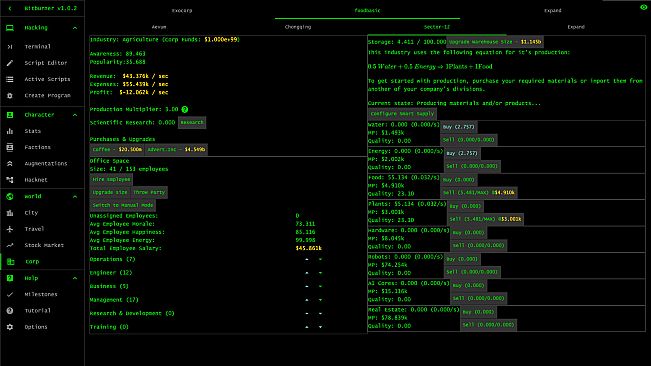This screenshot has height=366, width=651.
Task: Click the Hardware Buy button
Action: tap(468, 232)
